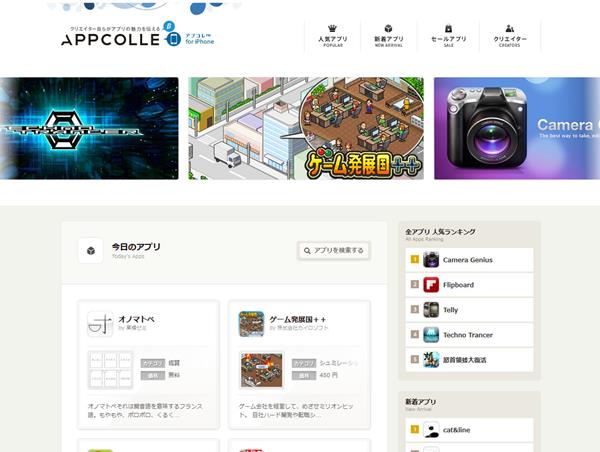Select the 全アプリ 人気ランキング heading
The image size is (600, 452).
(x=440, y=232)
